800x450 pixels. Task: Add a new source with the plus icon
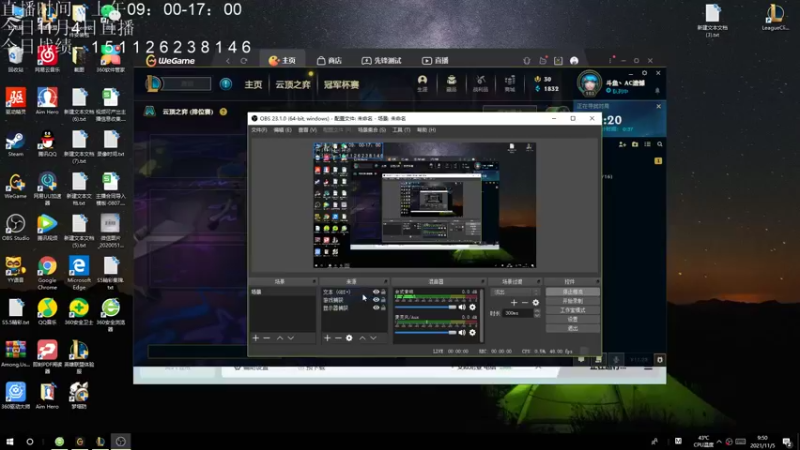[327, 338]
